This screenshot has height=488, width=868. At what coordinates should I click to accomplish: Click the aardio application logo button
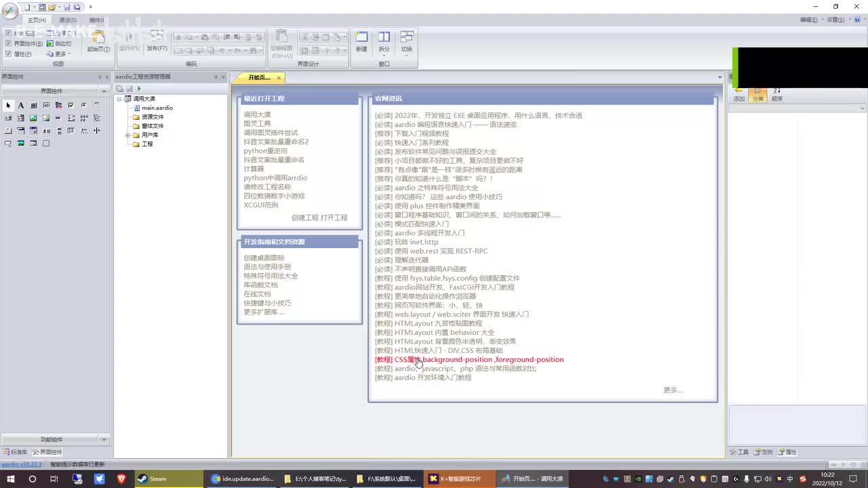point(9,10)
